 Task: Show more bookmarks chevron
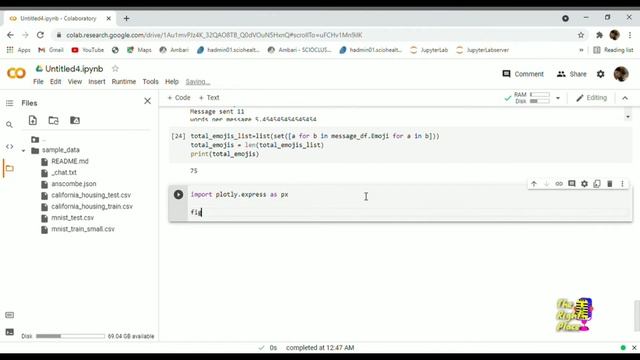[581, 50]
